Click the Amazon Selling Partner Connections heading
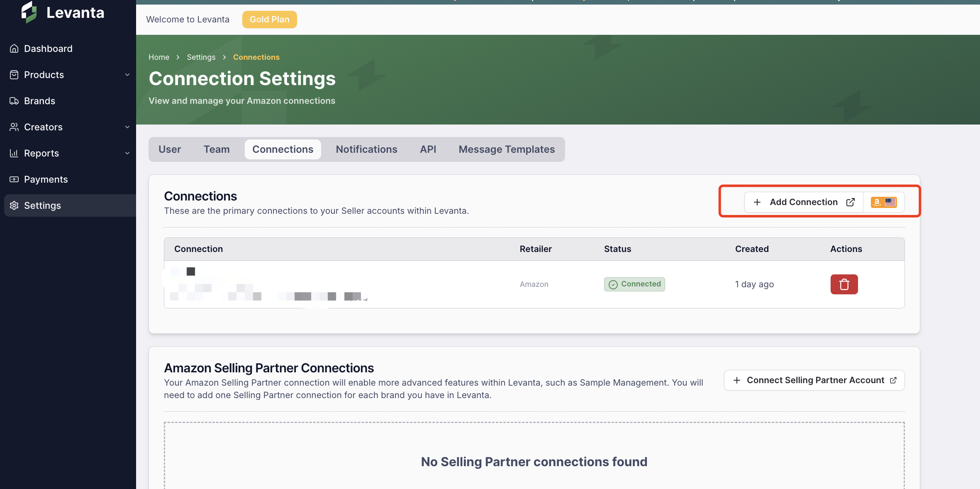The image size is (980, 489). pos(269,368)
